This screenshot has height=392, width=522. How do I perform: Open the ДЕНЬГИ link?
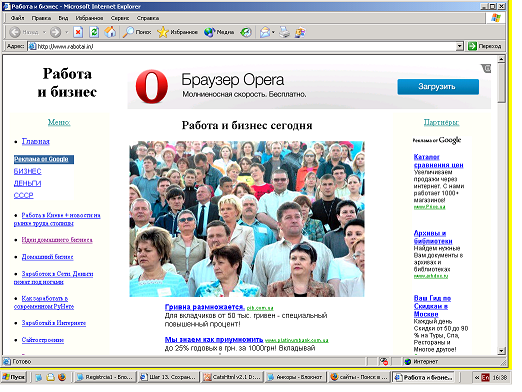click(27, 183)
